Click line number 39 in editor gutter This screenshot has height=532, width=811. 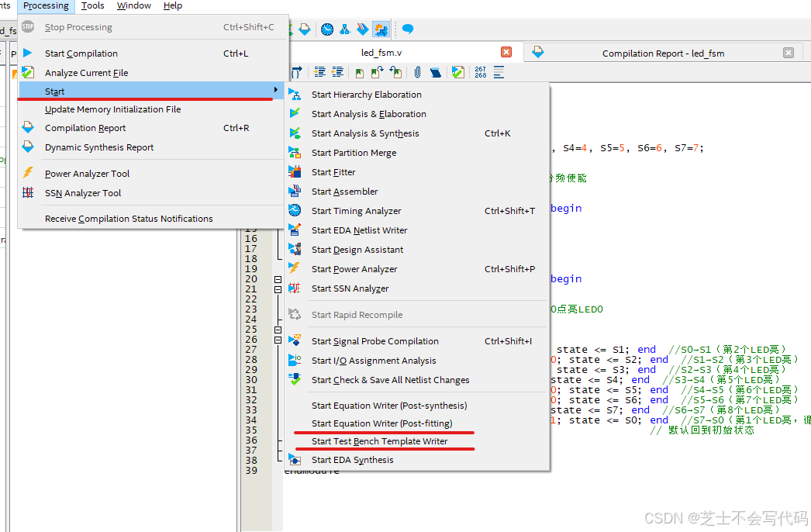point(251,470)
